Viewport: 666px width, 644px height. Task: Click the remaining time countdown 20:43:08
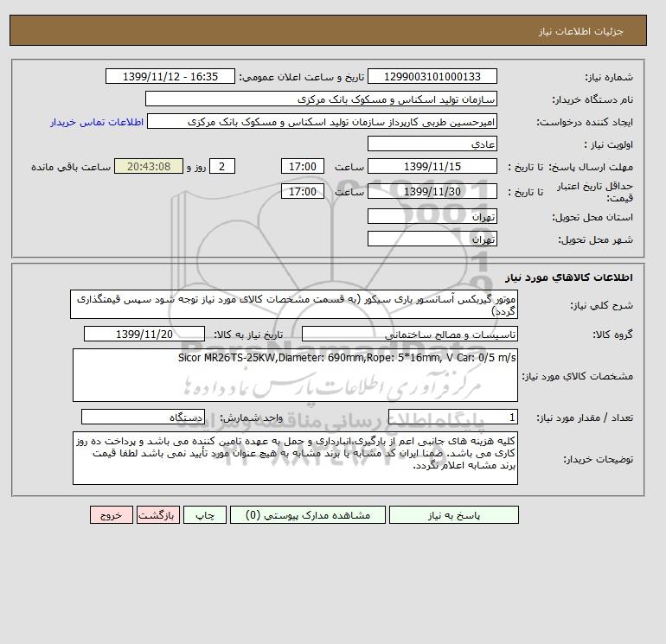coord(149,167)
